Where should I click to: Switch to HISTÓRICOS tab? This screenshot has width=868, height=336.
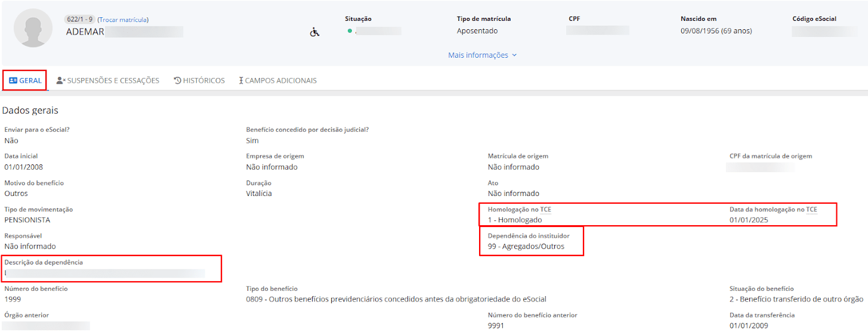199,80
